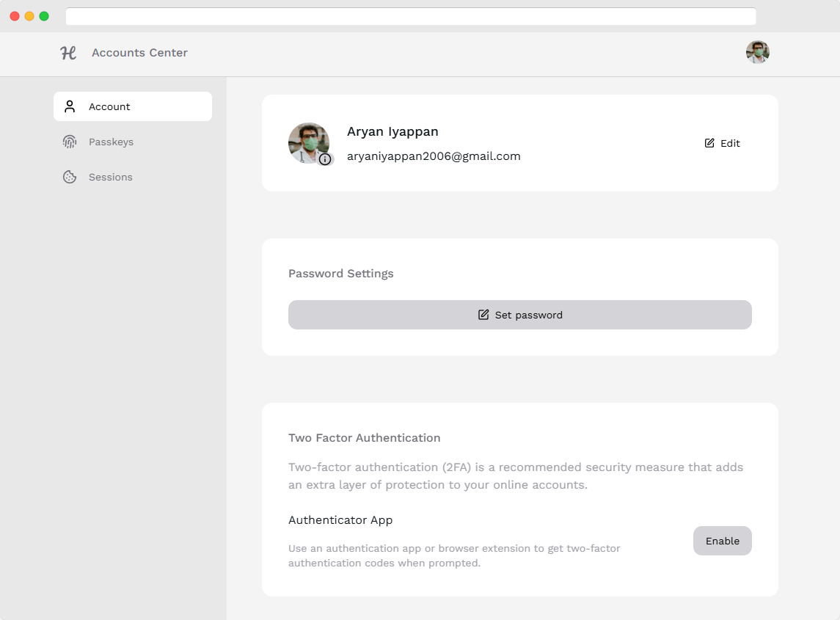Viewport: 840px width, 620px height.
Task: Switch to the Passkeys tab label
Action: tap(111, 142)
